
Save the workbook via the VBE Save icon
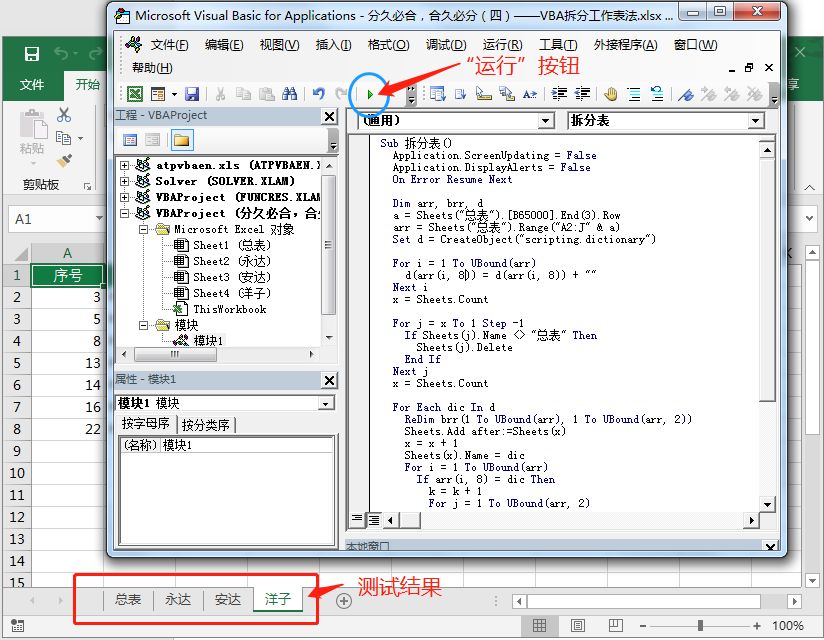[x=193, y=93]
